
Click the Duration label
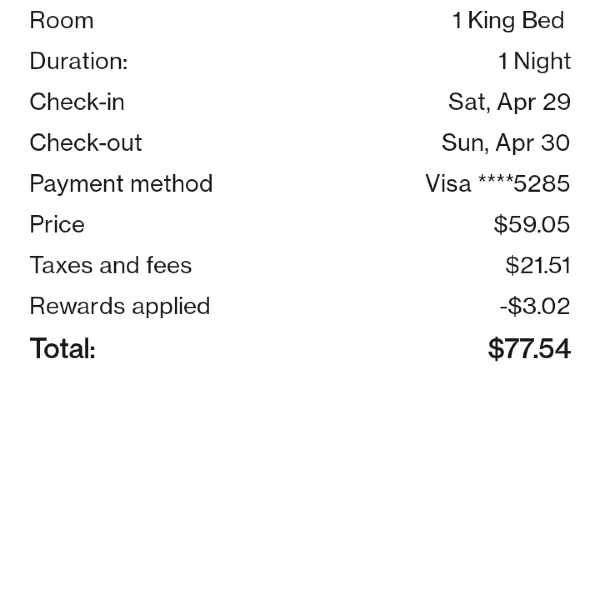click(78, 61)
